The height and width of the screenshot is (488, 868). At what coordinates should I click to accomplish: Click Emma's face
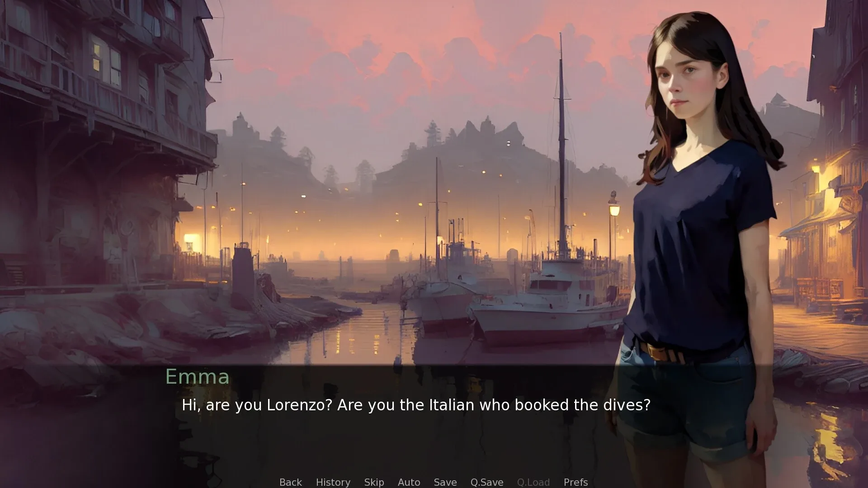click(689, 81)
